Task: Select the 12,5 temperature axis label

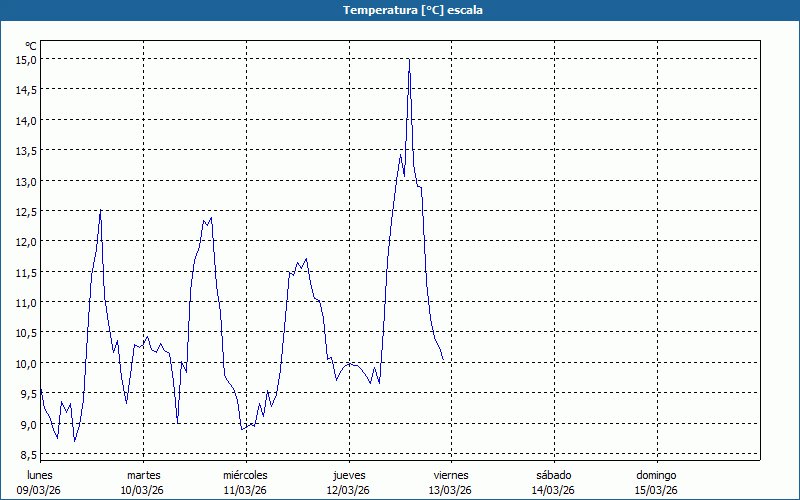Action: (x=26, y=211)
